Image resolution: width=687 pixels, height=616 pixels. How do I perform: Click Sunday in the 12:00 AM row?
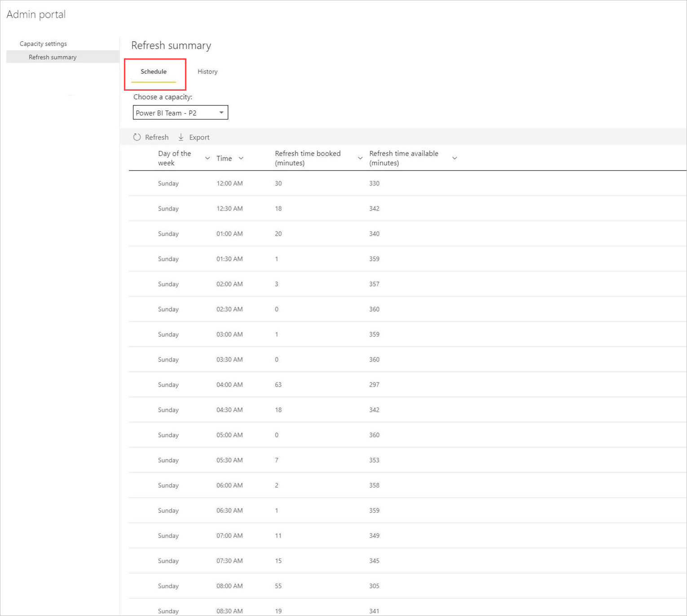[x=168, y=183]
